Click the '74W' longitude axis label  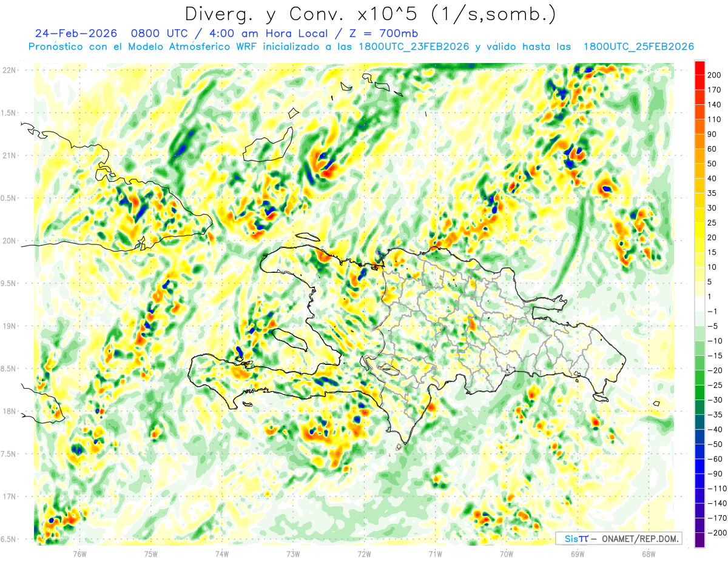(x=222, y=554)
